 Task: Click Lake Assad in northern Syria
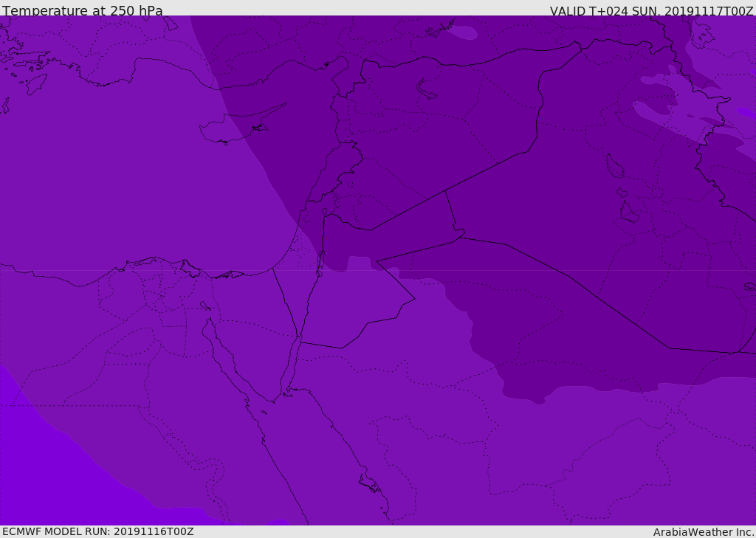(427, 89)
